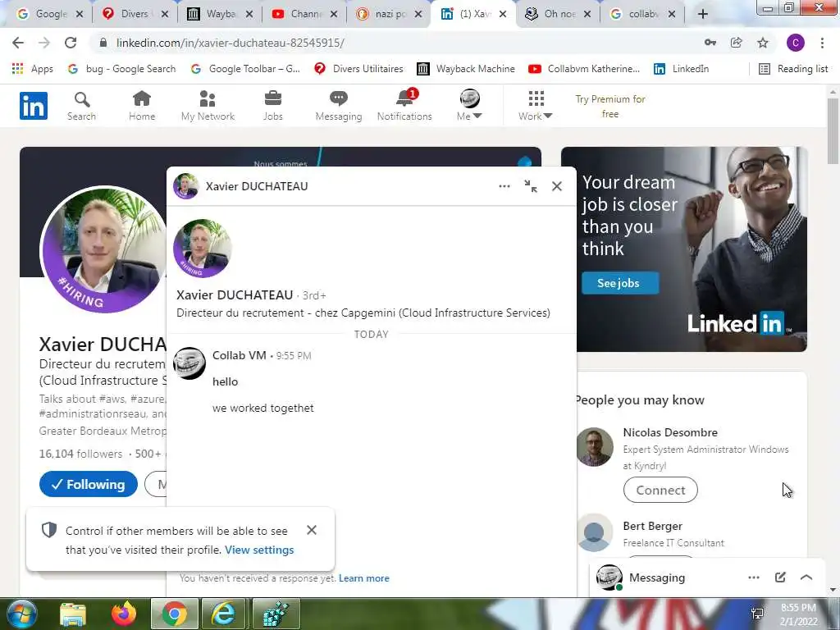Open Bert Berger's profile name
This screenshot has height=630, width=840.
click(652, 526)
